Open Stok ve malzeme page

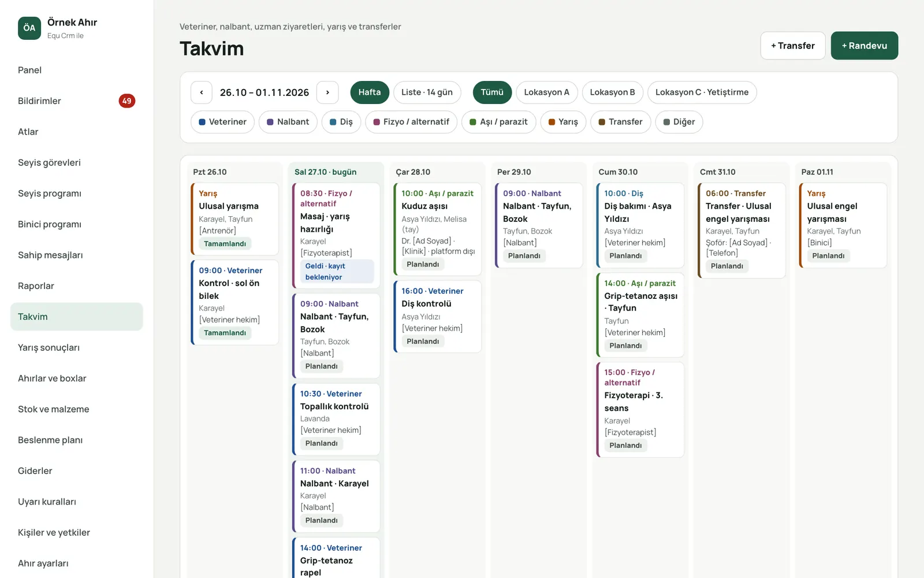[77, 409]
